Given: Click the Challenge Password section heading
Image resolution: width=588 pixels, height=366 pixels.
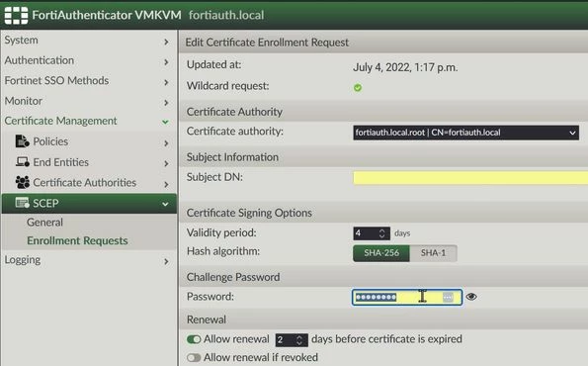Looking at the screenshot, I should (x=233, y=277).
